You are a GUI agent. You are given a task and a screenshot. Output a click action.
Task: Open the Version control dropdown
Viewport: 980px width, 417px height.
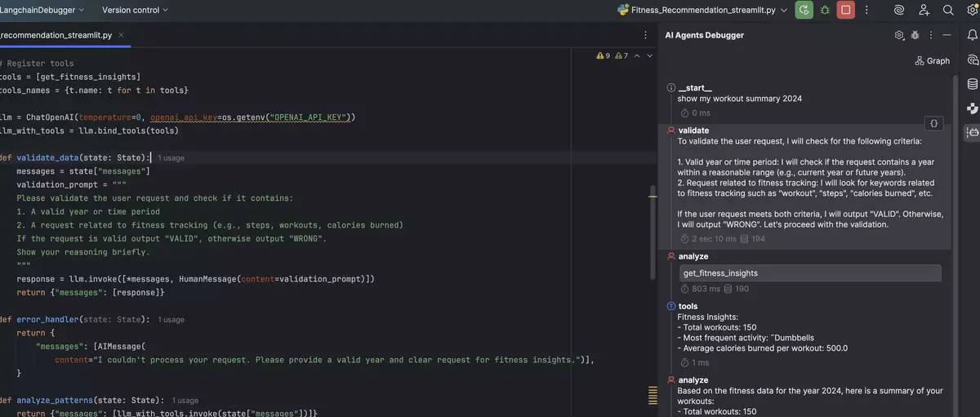click(135, 10)
